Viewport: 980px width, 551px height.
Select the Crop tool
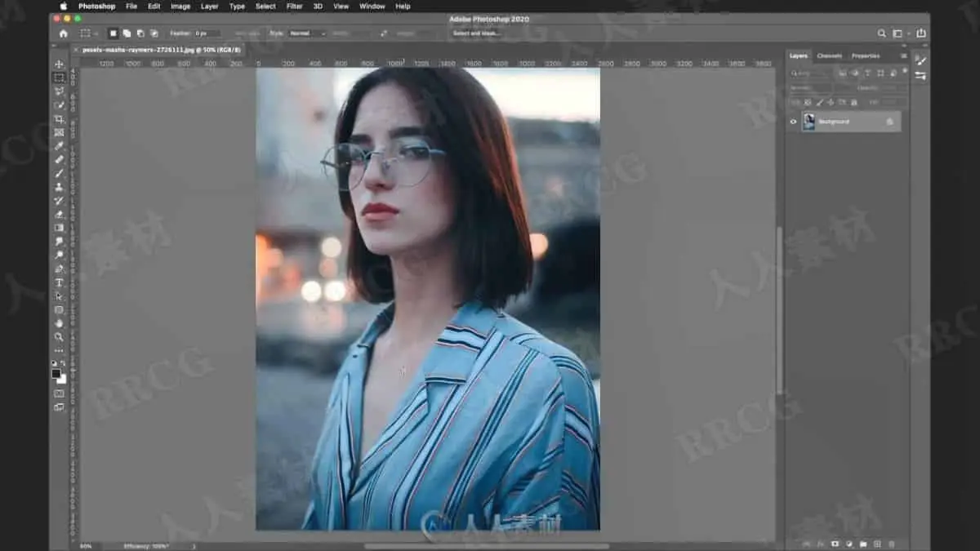pyautogui.click(x=59, y=119)
